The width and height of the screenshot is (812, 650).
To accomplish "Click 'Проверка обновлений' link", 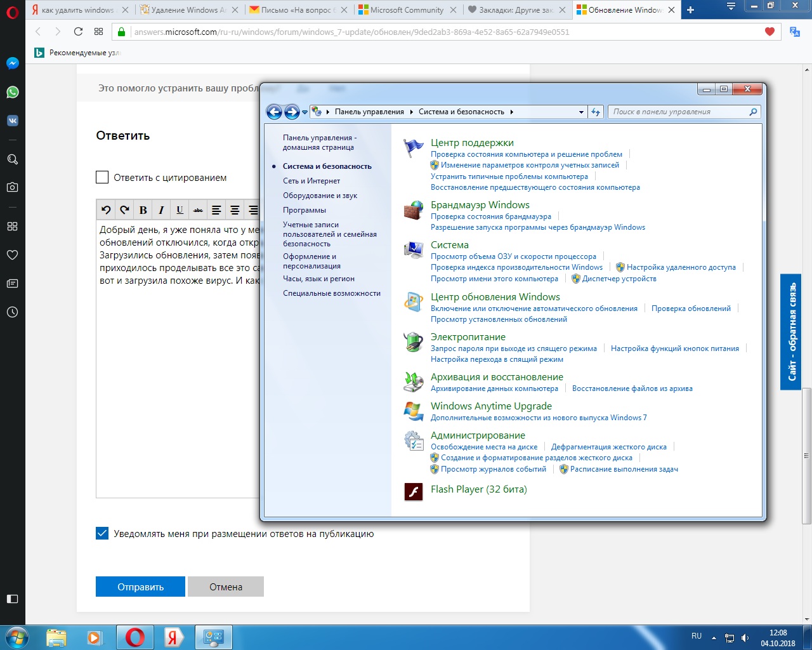I will 691,308.
